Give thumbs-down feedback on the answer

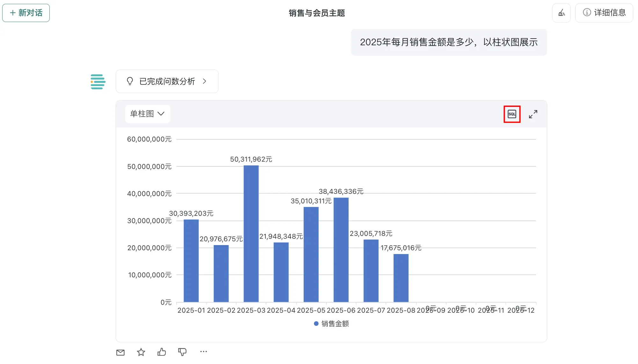[182, 352]
